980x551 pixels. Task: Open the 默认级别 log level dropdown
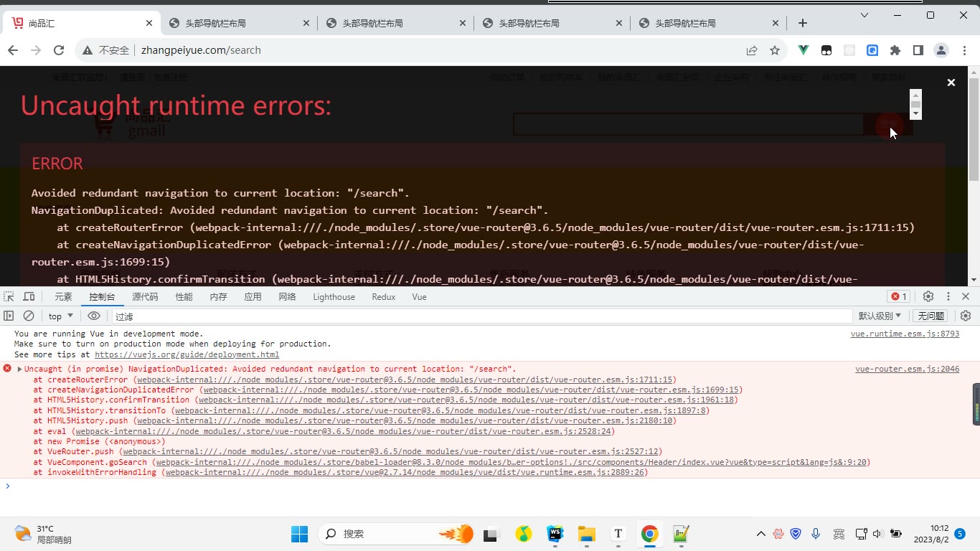pyautogui.click(x=880, y=316)
